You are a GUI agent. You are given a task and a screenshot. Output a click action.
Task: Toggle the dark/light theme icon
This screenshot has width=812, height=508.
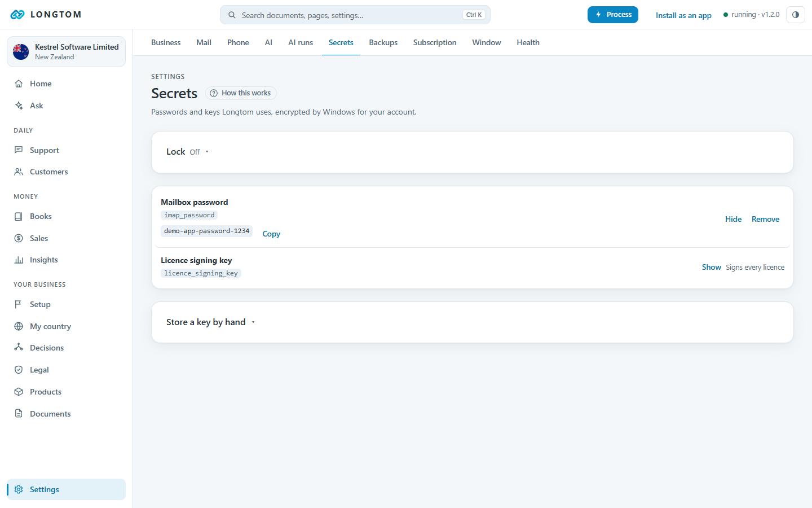pyautogui.click(x=796, y=15)
